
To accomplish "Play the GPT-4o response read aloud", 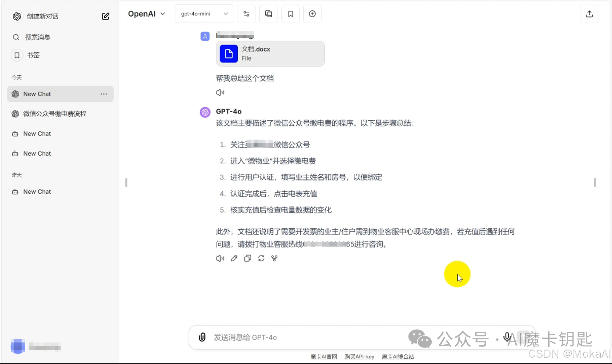I will pos(220,258).
